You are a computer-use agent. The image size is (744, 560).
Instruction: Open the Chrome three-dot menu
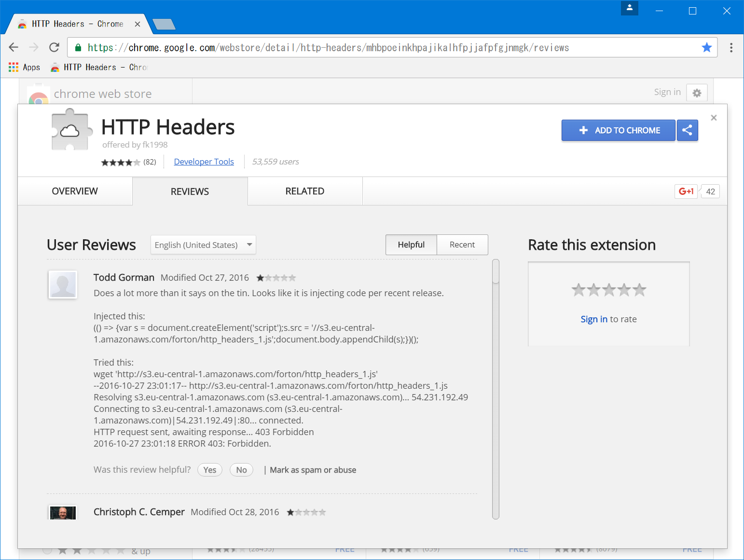coord(731,47)
